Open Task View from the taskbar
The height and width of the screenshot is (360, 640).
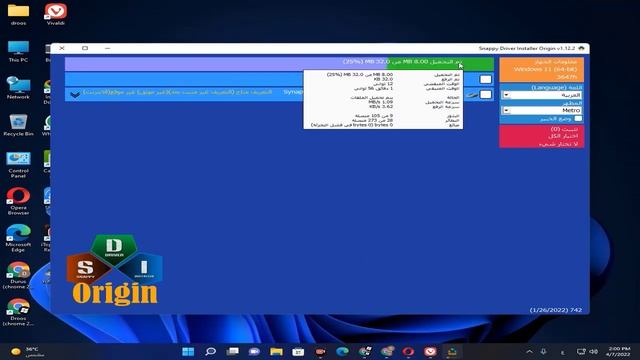pyautogui.click(x=233, y=351)
